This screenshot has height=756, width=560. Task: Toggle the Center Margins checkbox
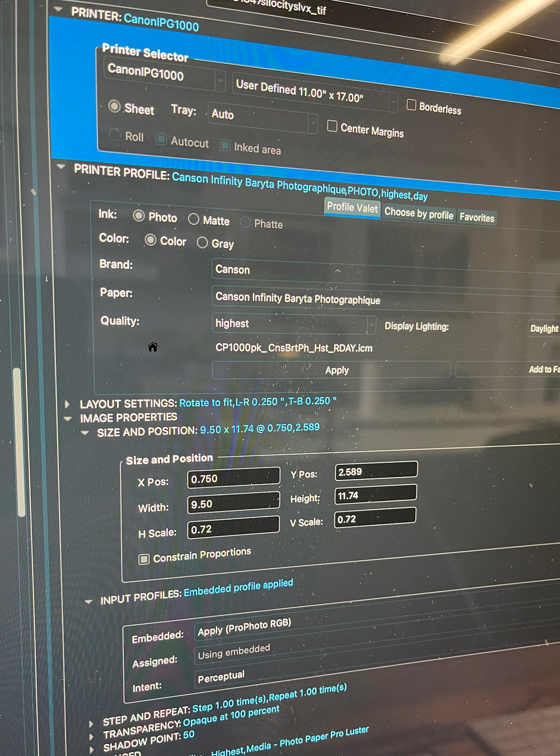332,126
